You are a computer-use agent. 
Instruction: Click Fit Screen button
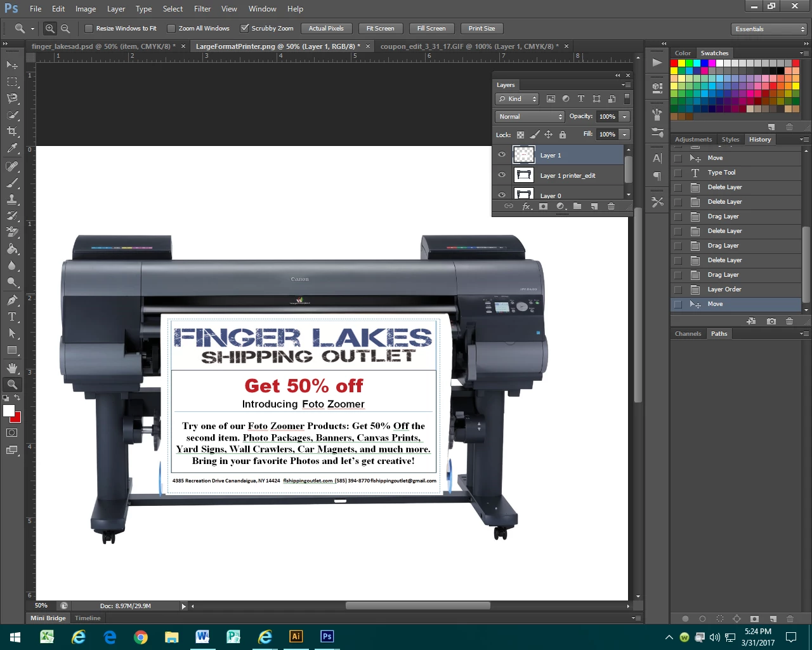coord(380,29)
